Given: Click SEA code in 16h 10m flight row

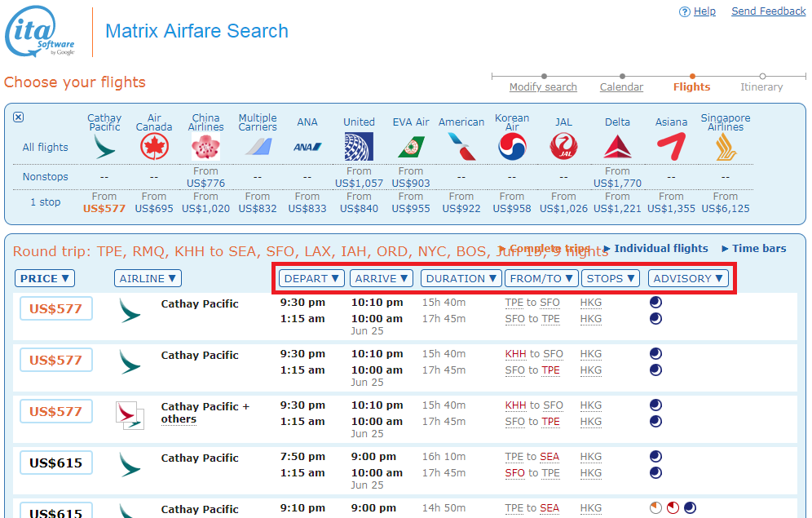Looking at the screenshot, I should [x=549, y=456].
